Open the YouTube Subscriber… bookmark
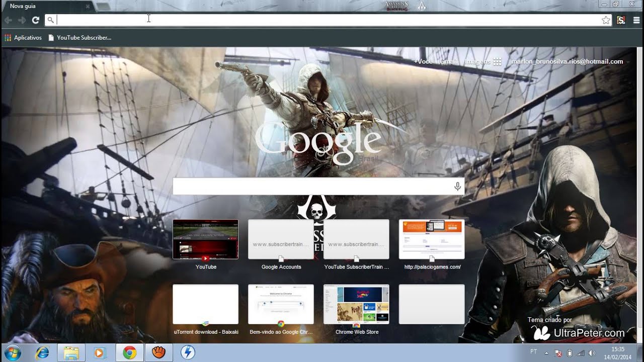This screenshot has width=644, height=362. (x=79, y=38)
